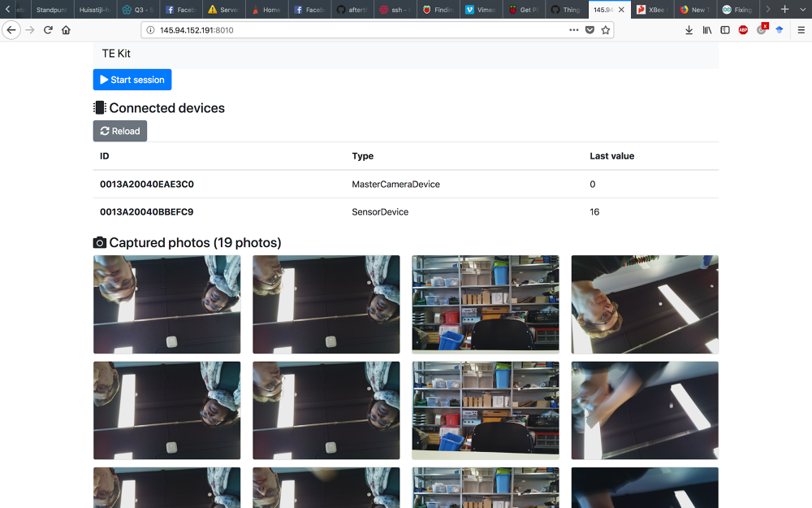Open blurry photo in second row
This screenshot has height=508, width=812.
[x=645, y=410]
